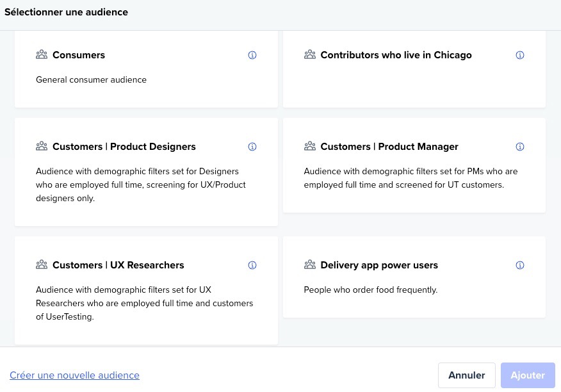Pick the Customers | UX Researchers audience
561x392 pixels.
[146, 290]
